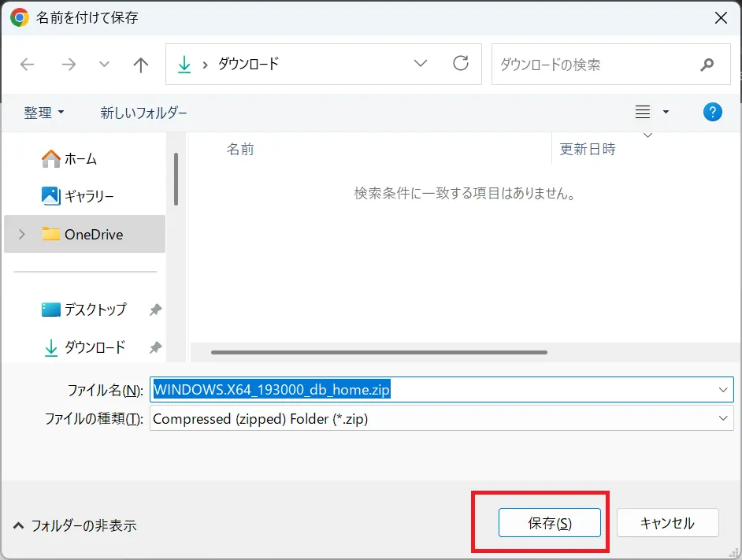Select OneDrive in navigation pane
The width and height of the screenshot is (742, 560).
click(84, 234)
